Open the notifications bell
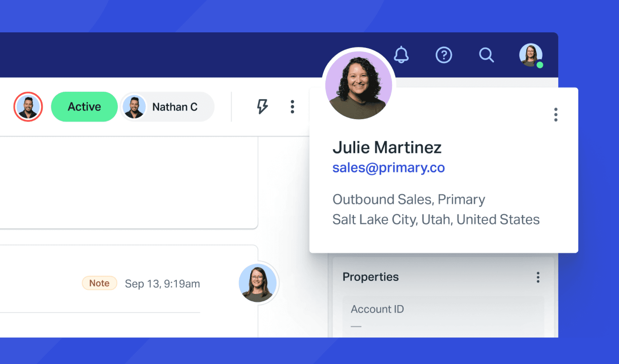The image size is (619, 364). pos(401,55)
